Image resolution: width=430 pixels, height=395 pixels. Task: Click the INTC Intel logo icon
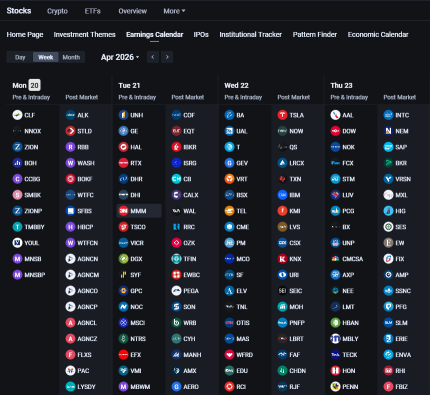(388, 115)
